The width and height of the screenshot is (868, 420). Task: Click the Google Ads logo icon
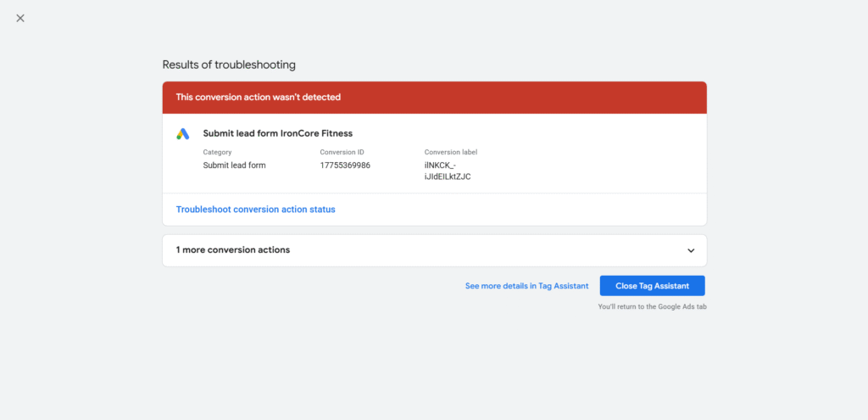click(x=183, y=133)
